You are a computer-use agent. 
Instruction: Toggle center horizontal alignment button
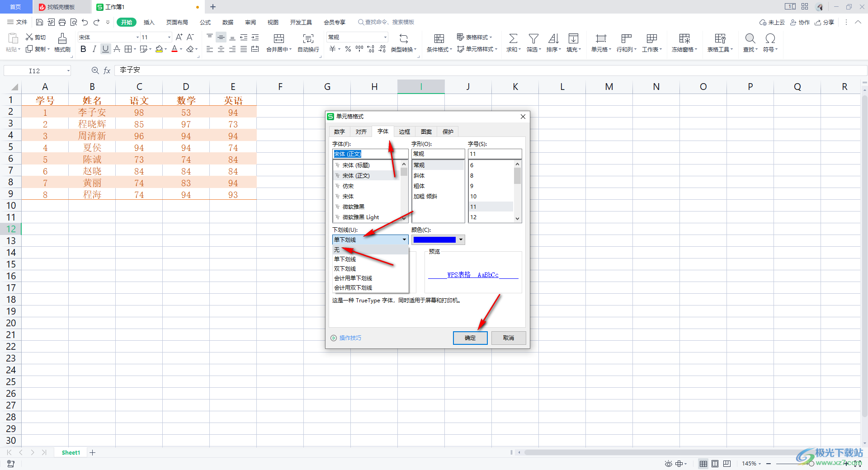[x=221, y=49]
